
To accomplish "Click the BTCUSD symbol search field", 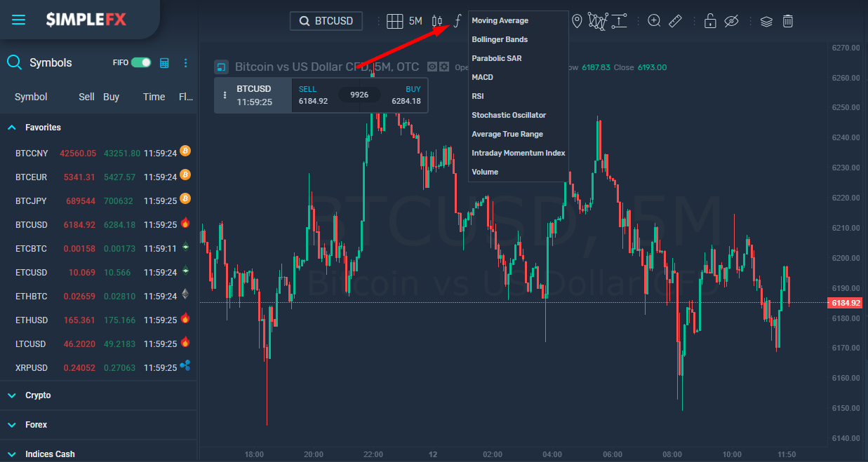I will 326,21.
